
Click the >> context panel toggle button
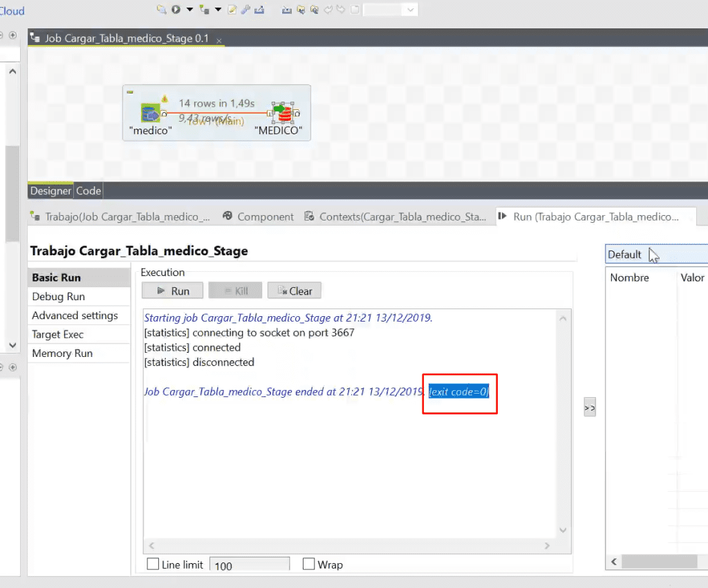coord(590,408)
